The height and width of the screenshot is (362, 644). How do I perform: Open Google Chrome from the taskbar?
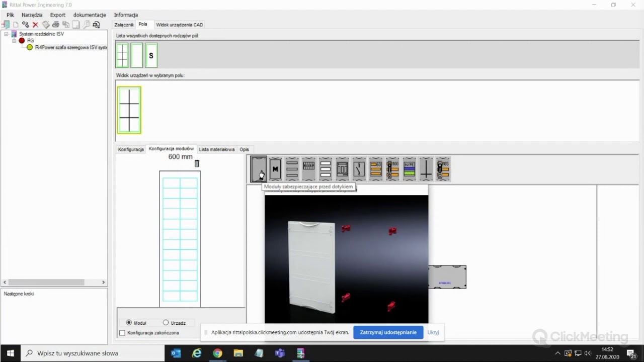pos(217,353)
